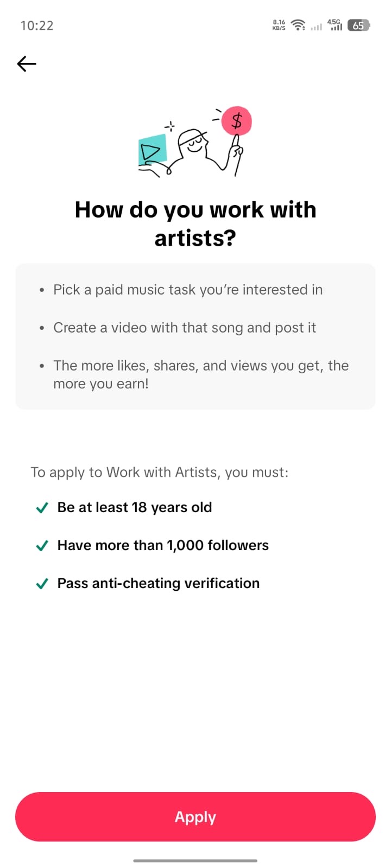The width and height of the screenshot is (391, 868).
Task: Tap the 'Have more than 1,000 followers' text
Action: (163, 545)
